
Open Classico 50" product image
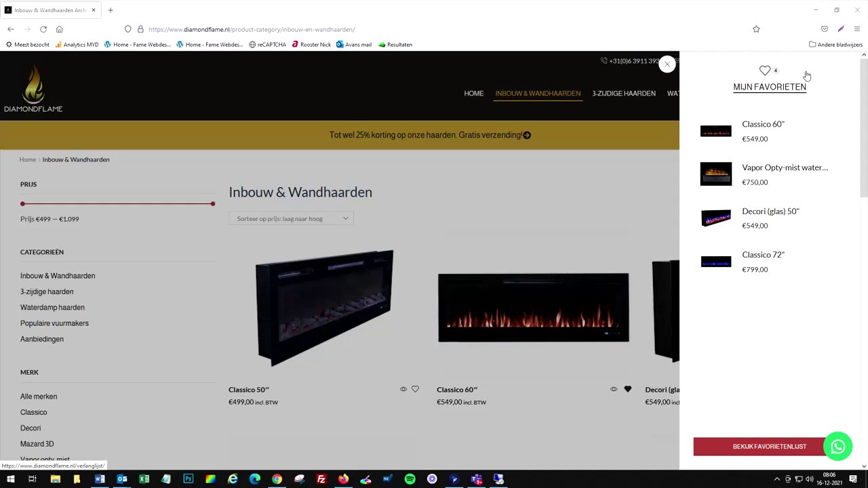coord(324,308)
